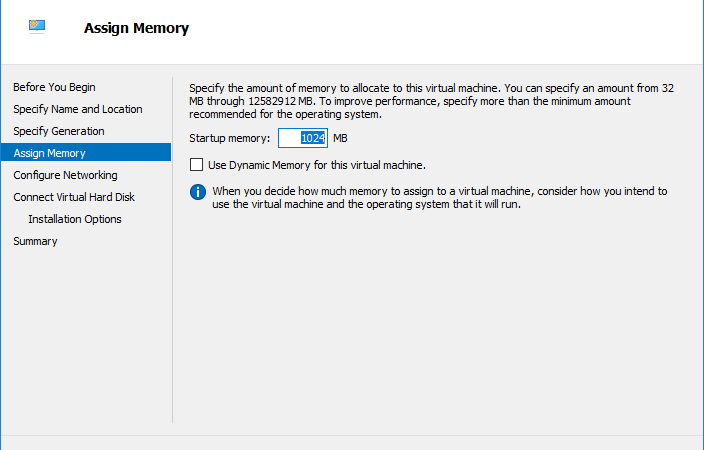This screenshot has width=704, height=450.
Task: Click the Assign Memory page title
Action: (x=136, y=28)
